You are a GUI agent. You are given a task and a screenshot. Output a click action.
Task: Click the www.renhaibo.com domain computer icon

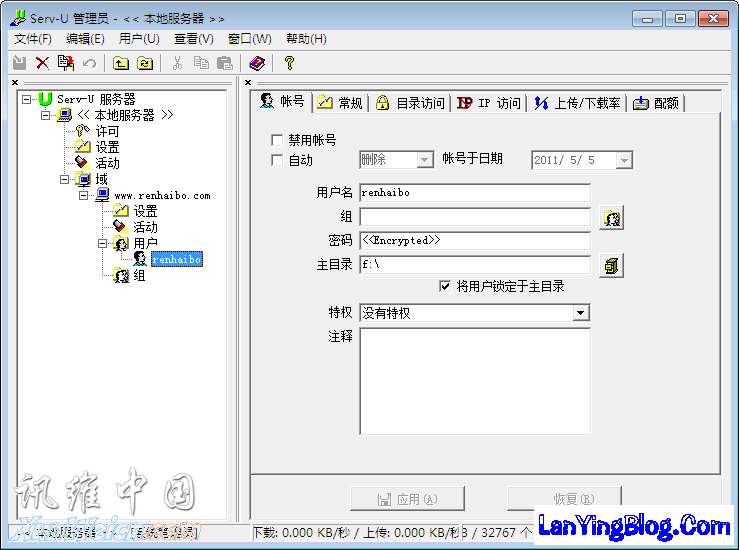tap(102, 195)
